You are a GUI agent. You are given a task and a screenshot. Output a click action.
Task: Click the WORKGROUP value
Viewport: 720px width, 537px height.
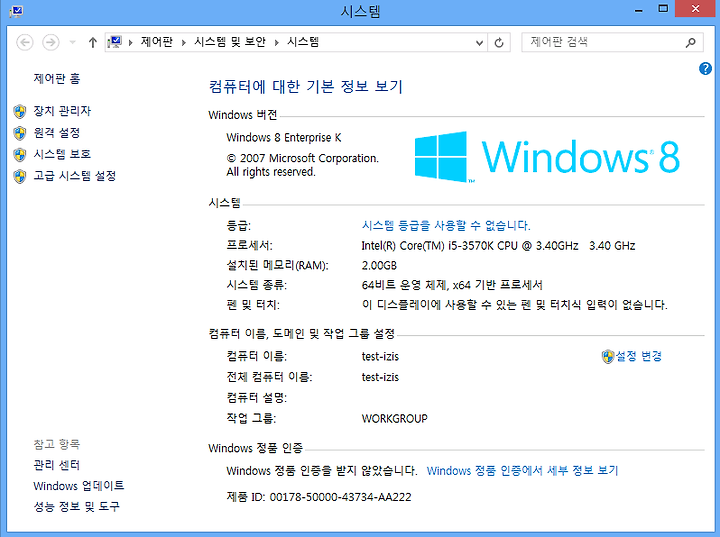click(x=394, y=418)
